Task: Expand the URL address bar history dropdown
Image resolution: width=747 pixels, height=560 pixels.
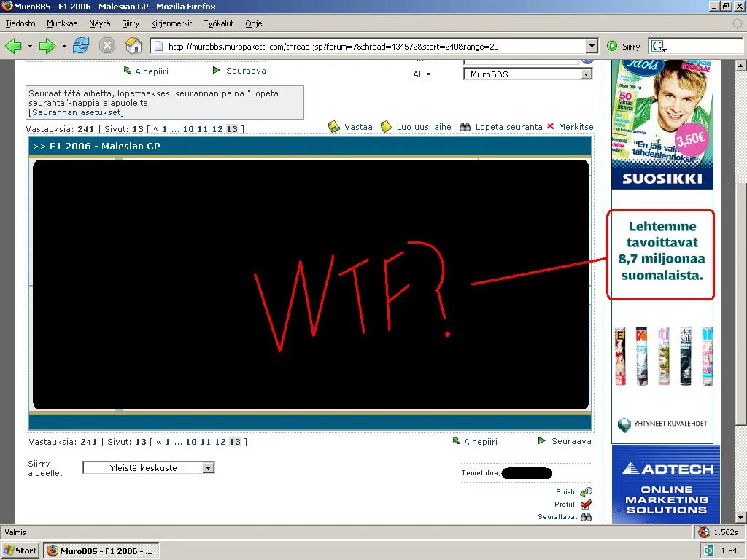Action: click(x=592, y=46)
